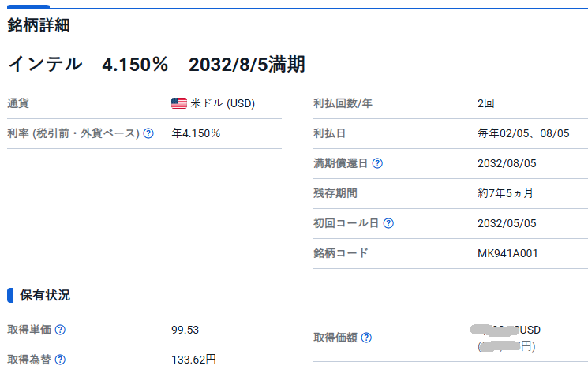Click the 年4.150% interest rate value
This screenshot has height=377, width=588.
tap(196, 133)
